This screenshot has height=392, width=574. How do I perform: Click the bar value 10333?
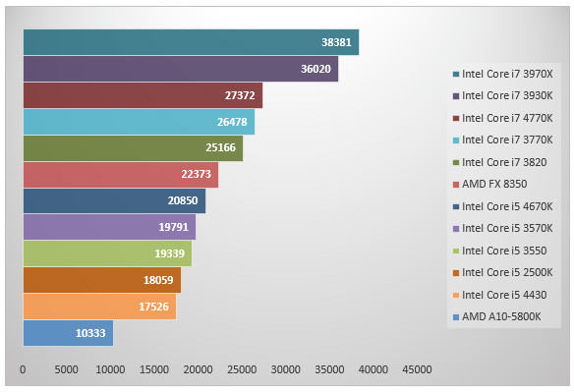point(90,333)
